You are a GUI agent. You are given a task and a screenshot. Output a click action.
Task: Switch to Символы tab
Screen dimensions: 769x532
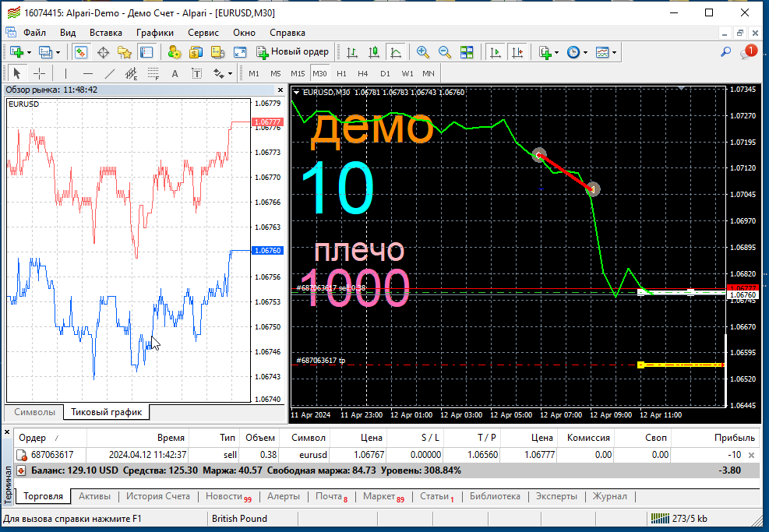point(34,412)
